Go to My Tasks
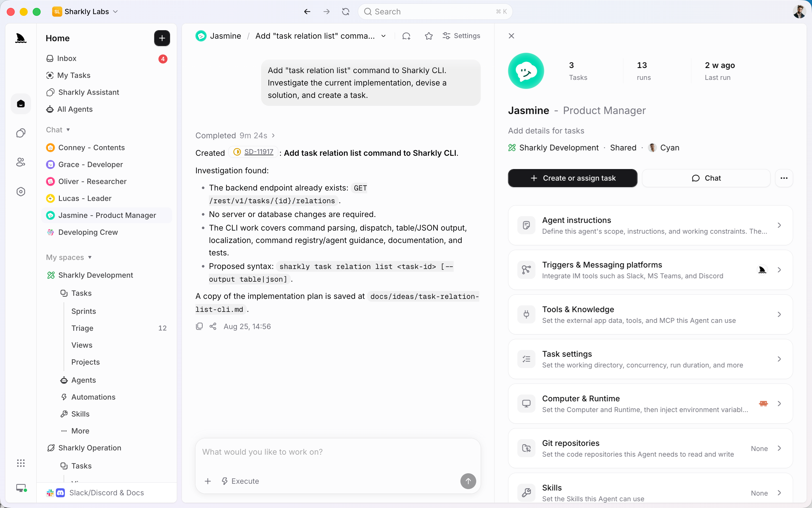 tap(107, 75)
